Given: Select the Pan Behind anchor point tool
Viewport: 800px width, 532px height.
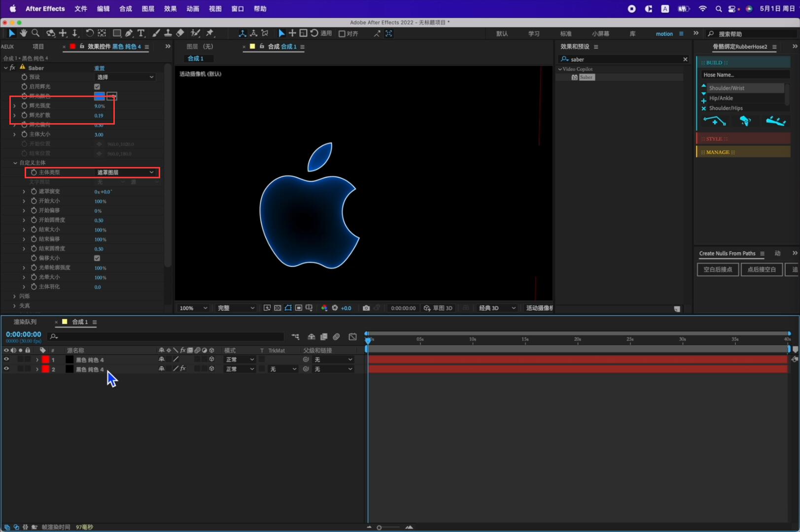Looking at the screenshot, I should point(102,33).
